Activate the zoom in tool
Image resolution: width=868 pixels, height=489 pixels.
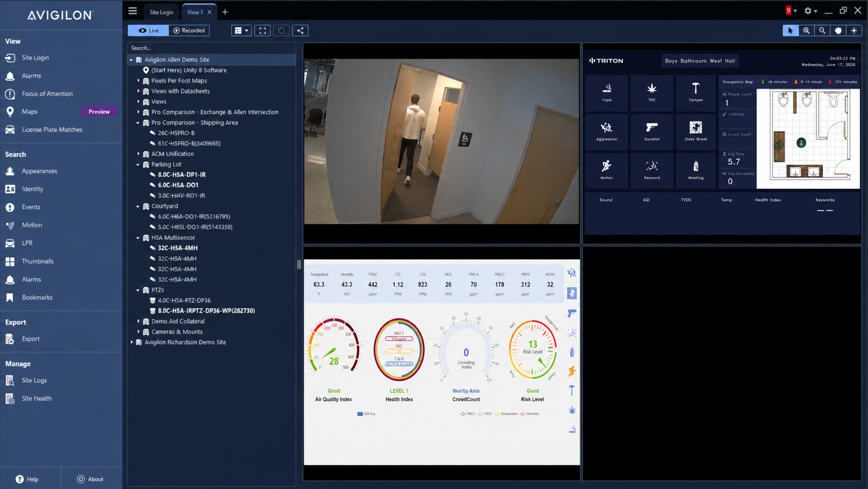click(x=806, y=31)
